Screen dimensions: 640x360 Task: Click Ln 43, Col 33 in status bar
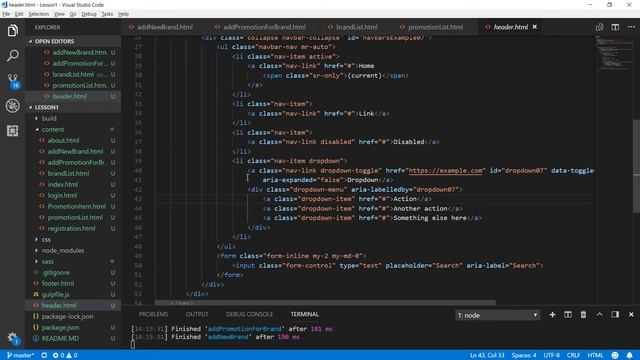click(x=487, y=355)
